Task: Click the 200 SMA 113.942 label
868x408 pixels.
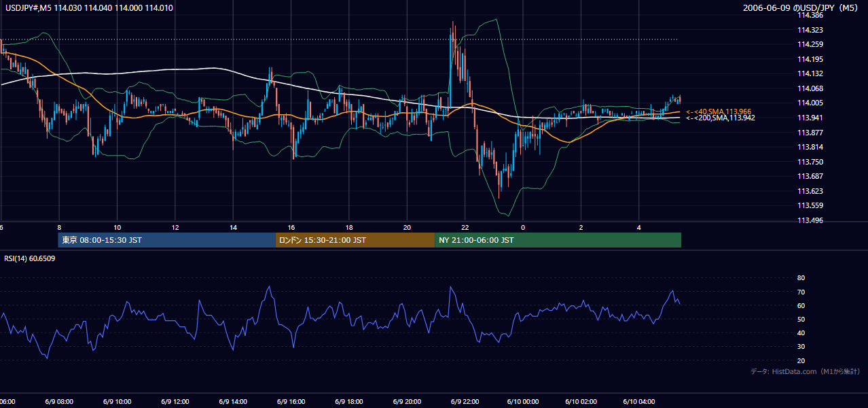Action: (721, 118)
